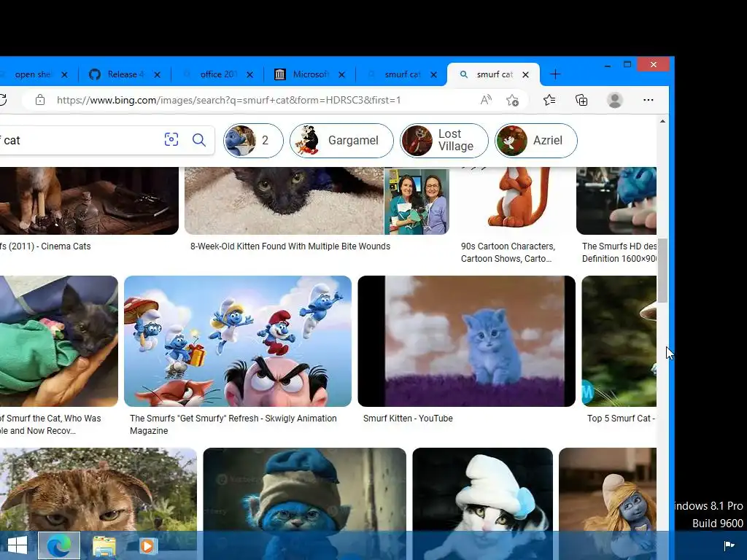This screenshot has width=747, height=560.
Task: Click Microsoft Edge taskbar icon
Action: 59,545
